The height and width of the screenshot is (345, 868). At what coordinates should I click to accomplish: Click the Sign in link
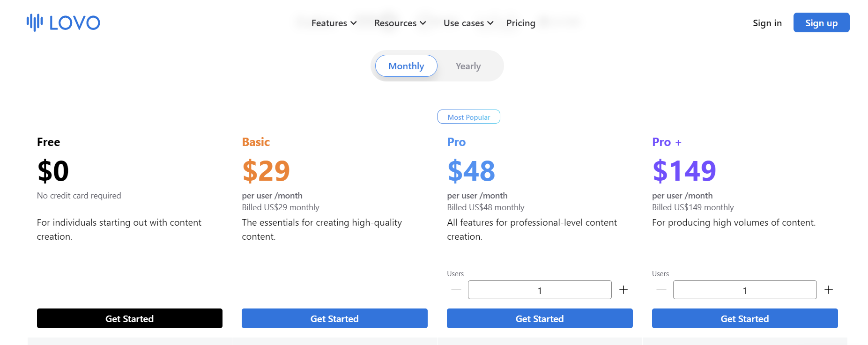pos(767,23)
